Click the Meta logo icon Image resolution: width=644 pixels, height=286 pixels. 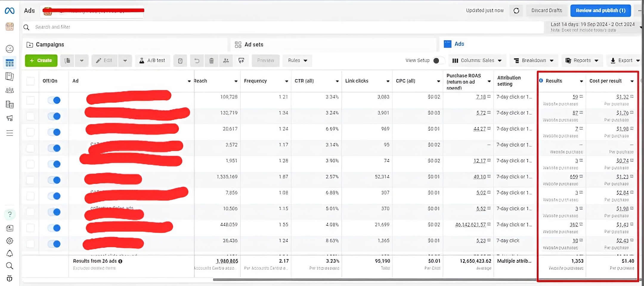(10, 11)
